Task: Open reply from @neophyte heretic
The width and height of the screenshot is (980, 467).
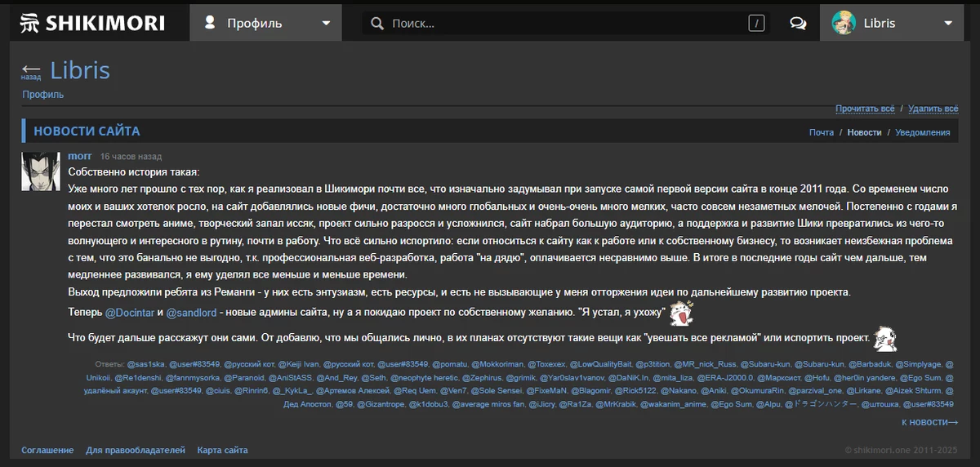Action: pos(423,378)
